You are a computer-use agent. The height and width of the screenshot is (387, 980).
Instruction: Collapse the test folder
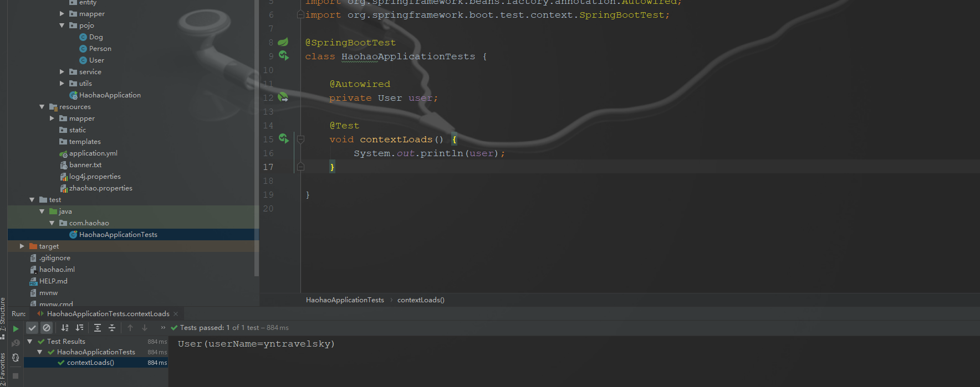click(32, 200)
